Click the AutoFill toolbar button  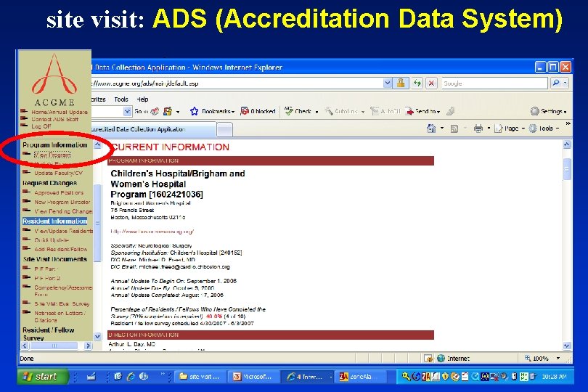[x=385, y=111]
